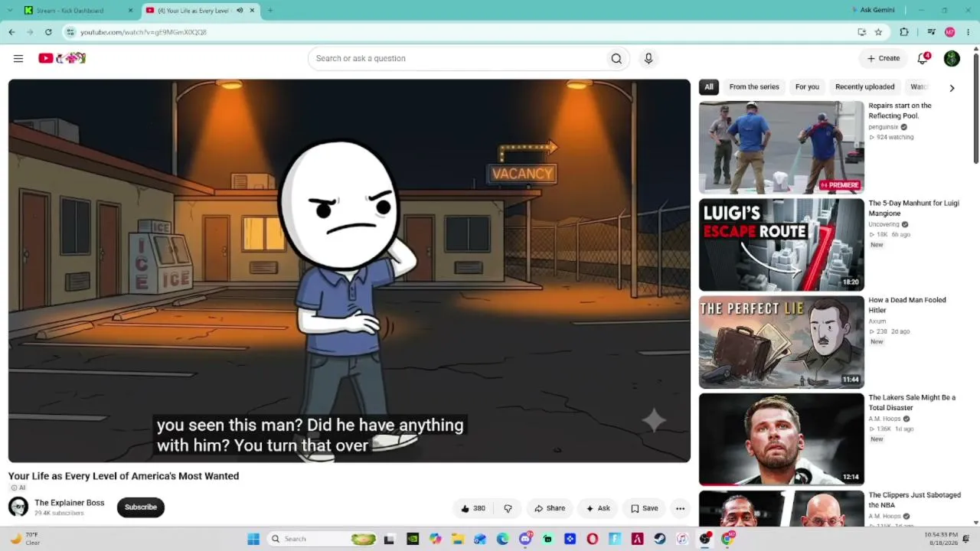Viewport: 980px width, 551px height.
Task: Open Microsoft Edge from the taskbar
Action: click(503, 539)
